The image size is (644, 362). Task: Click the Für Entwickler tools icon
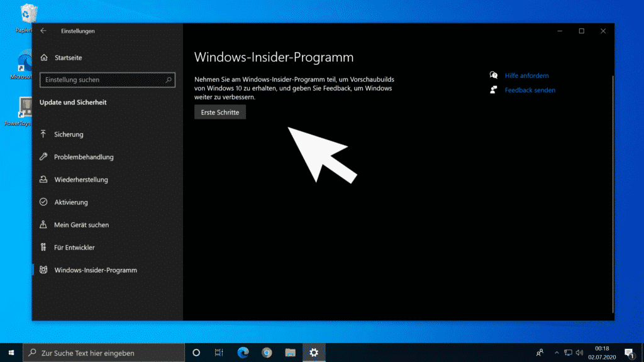click(x=43, y=247)
